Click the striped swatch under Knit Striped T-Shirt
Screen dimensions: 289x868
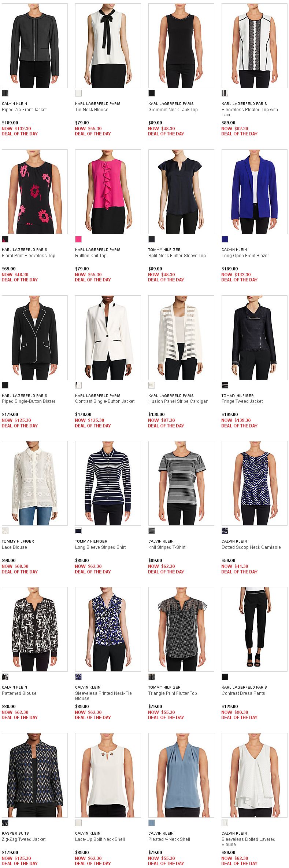tap(152, 531)
